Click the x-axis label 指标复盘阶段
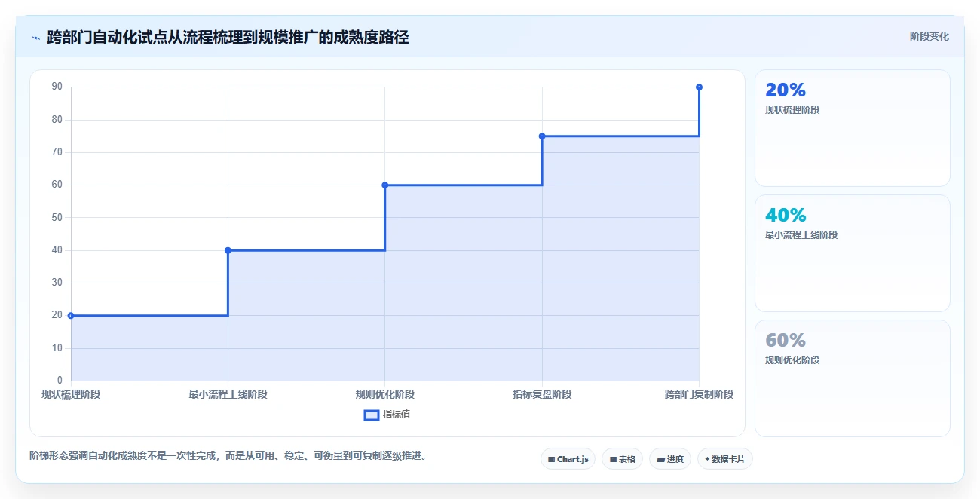 tap(542, 394)
